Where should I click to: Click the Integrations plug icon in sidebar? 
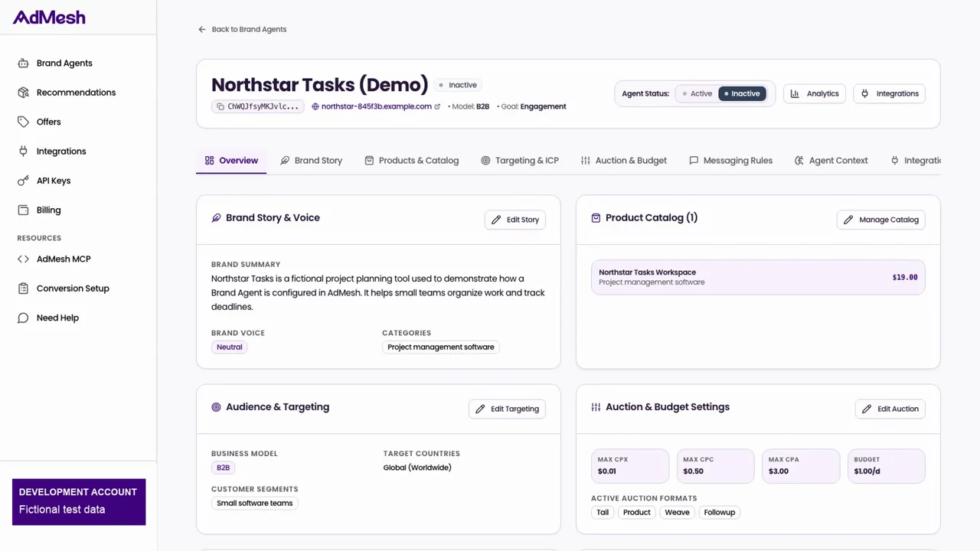23,152
